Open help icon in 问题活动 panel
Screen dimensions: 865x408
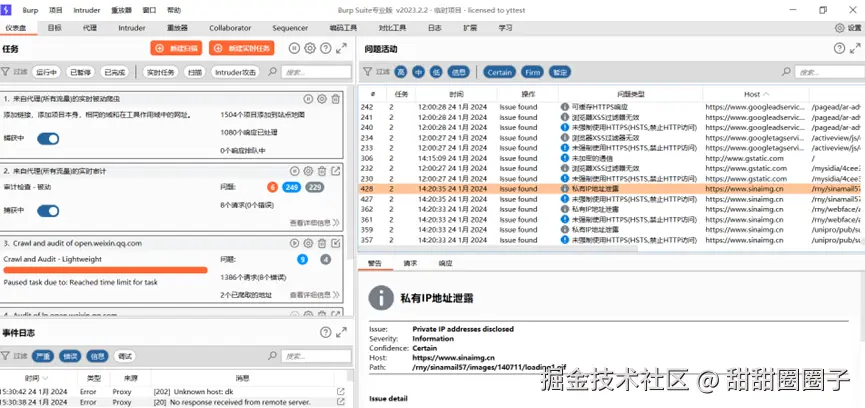[839, 49]
